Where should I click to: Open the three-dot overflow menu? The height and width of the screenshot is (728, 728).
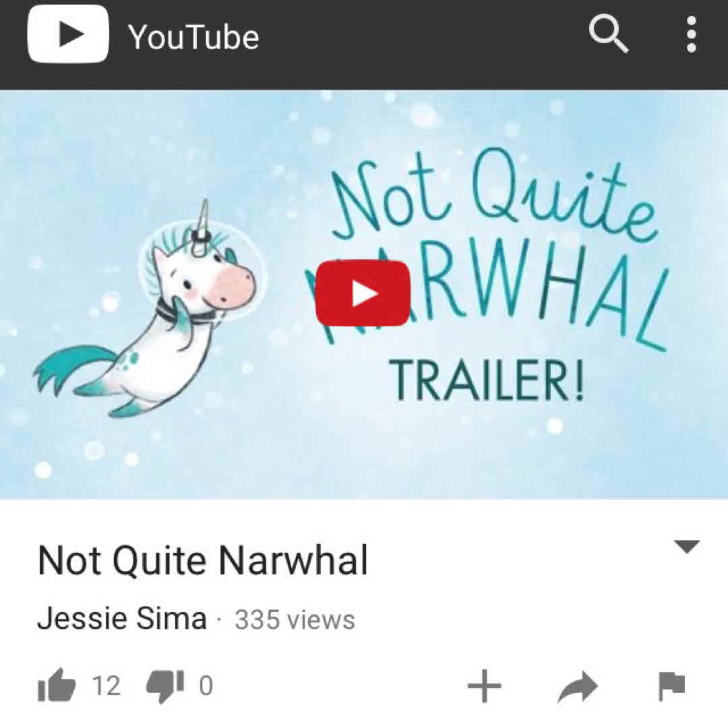691,34
